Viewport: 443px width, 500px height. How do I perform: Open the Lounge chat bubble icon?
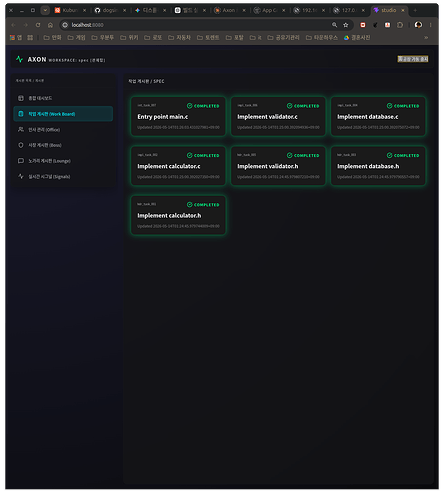21,161
